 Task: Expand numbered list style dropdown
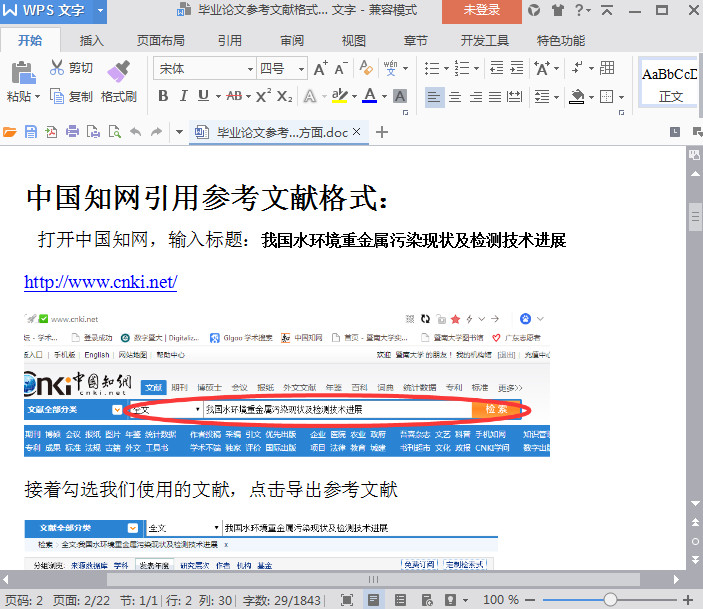[476, 69]
